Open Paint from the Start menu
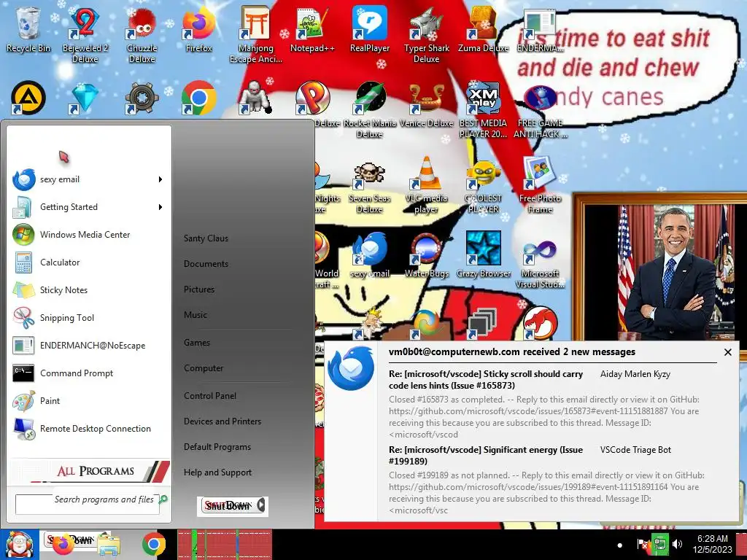Viewport: 747px width, 560px height. [88, 401]
